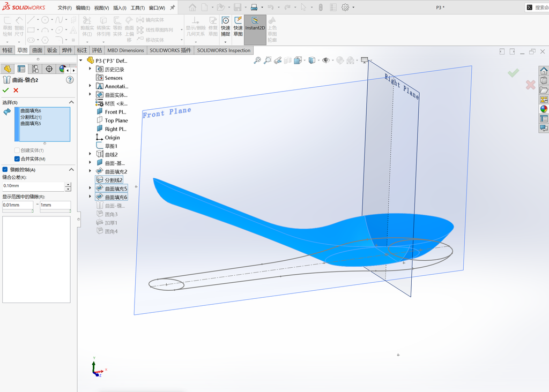This screenshot has height=392, width=549.
Task: Switch to the 特征 ribbon tab
Action: click(8, 50)
